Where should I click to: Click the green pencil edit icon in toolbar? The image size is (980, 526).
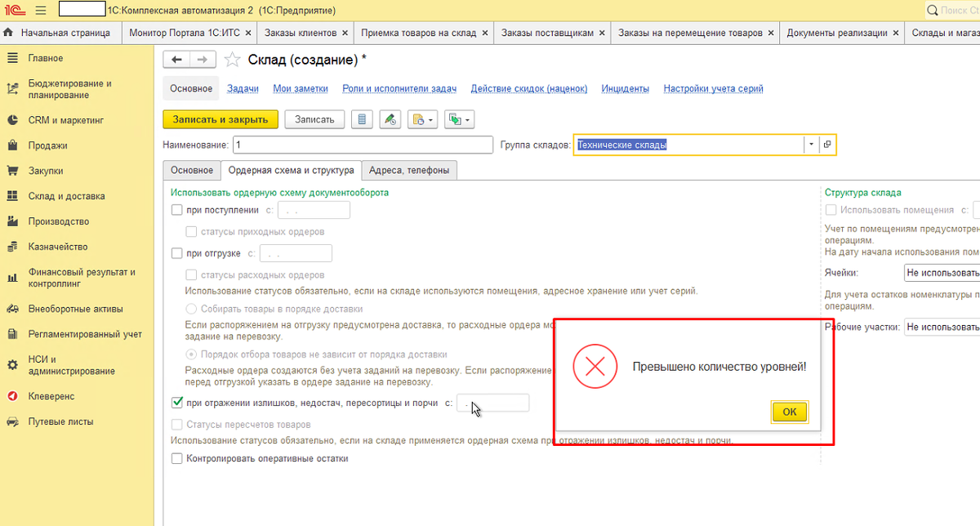[390, 119]
